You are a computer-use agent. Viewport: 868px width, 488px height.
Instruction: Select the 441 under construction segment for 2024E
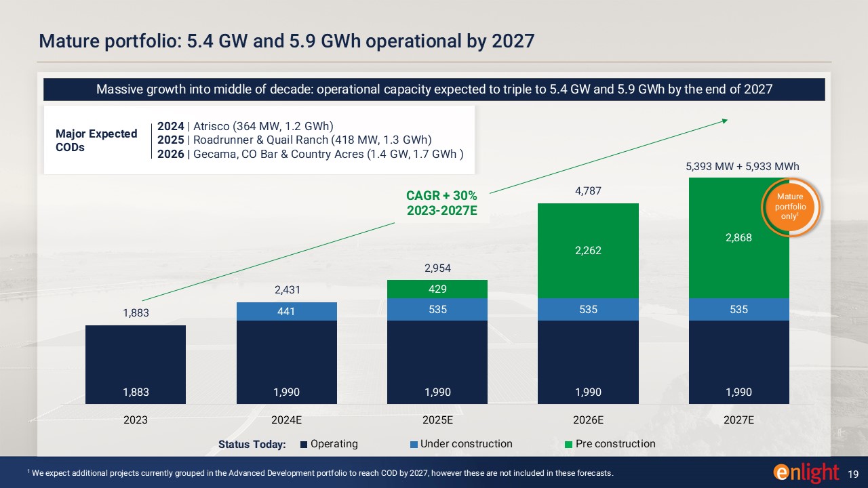pos(286,311)
